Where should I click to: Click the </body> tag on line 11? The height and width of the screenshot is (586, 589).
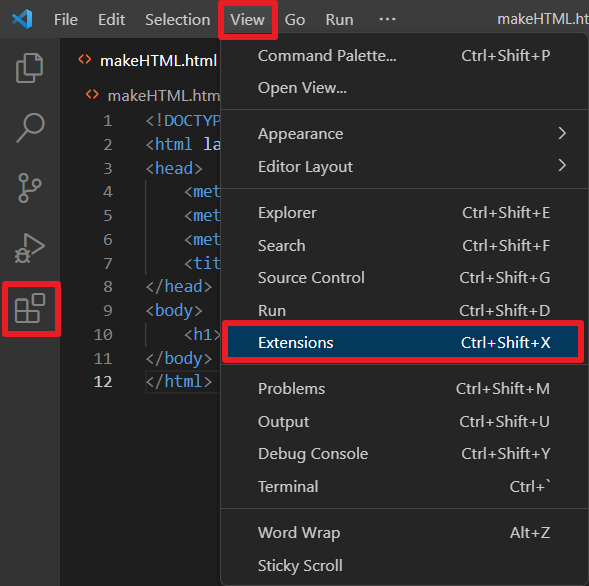[x=179, y=358]
